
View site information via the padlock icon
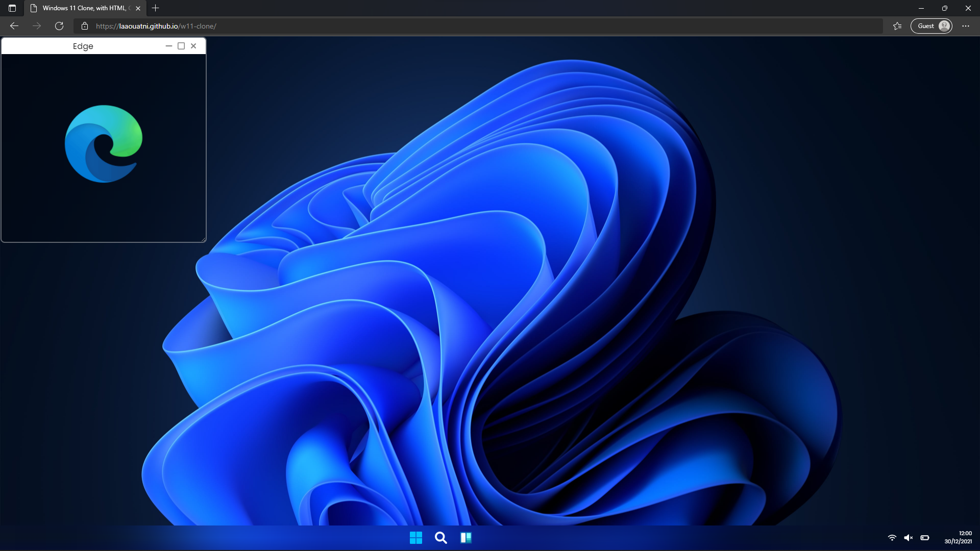tap(85, 26)
